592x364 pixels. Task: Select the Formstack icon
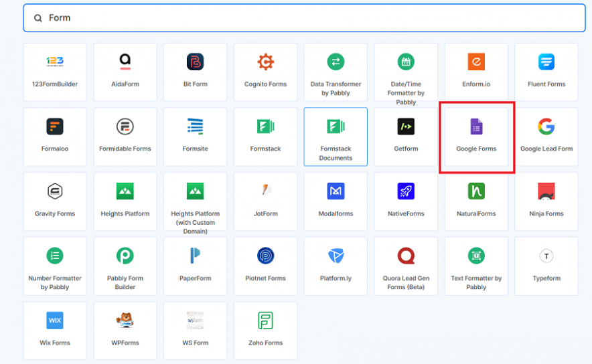(265, 126)
